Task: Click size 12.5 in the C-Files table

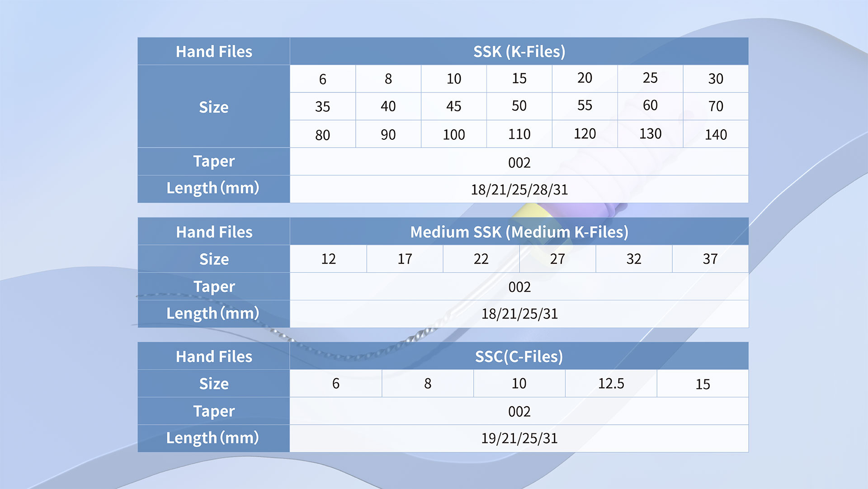Action: (x=611, y=384)
